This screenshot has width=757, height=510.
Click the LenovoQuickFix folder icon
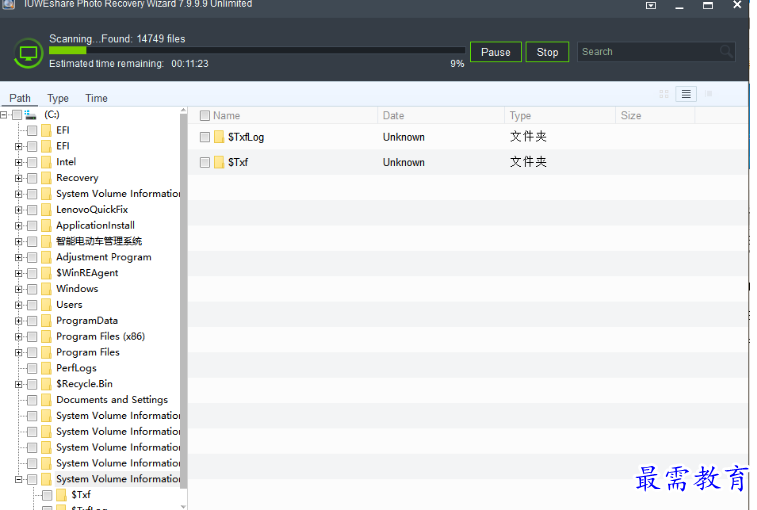tap(46, 210)
